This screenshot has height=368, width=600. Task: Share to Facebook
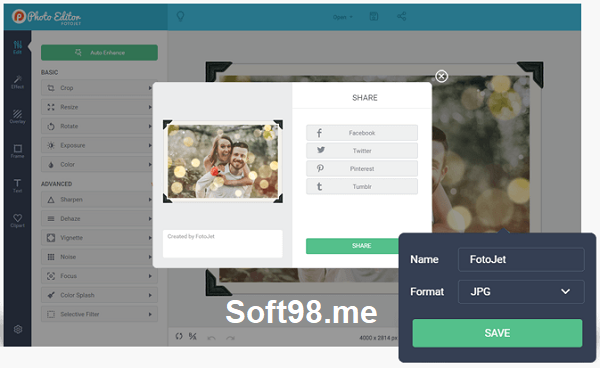click(x=362, y=133)
